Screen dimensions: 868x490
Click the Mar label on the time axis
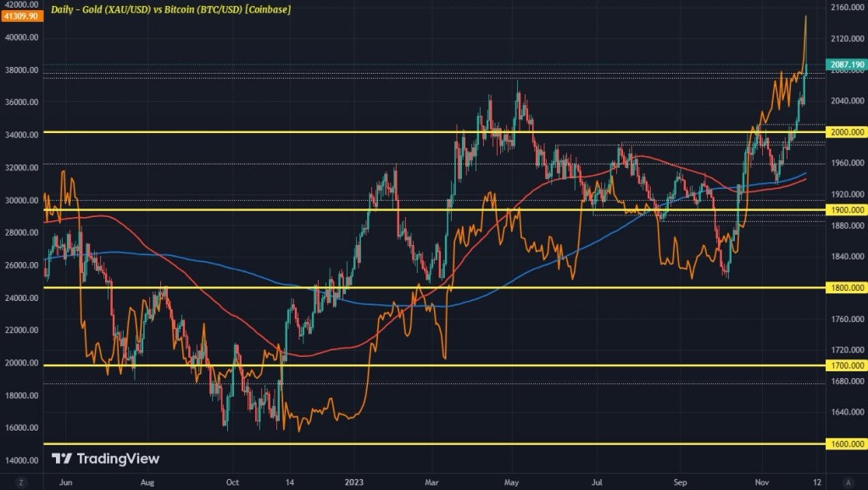point(434,481)
